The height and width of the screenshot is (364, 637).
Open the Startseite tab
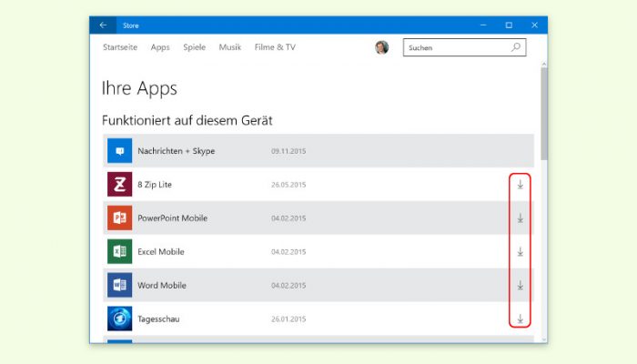click(x=120, y=47)
